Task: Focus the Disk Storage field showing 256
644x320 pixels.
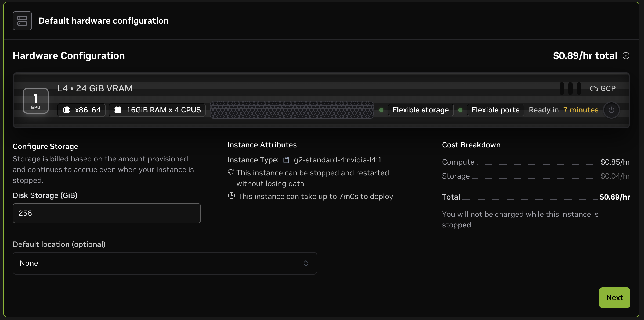Action: [107, 213]
